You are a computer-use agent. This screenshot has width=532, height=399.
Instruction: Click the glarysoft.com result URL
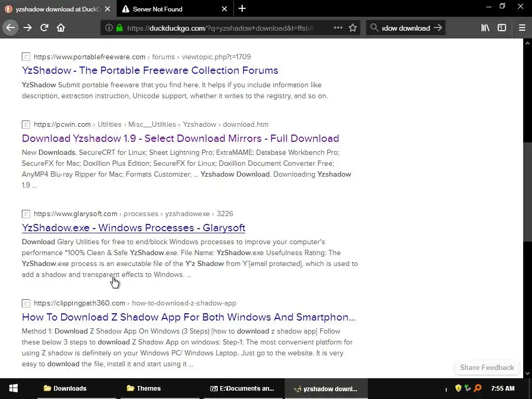134,214
